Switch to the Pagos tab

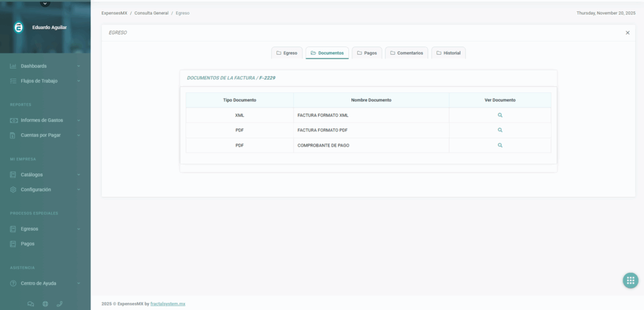click(x=367, y=53)
